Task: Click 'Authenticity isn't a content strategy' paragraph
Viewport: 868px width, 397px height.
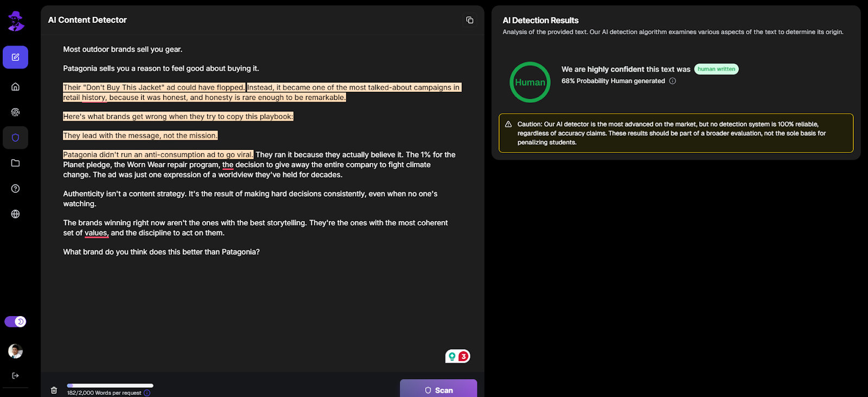Action: pos(250,199)
